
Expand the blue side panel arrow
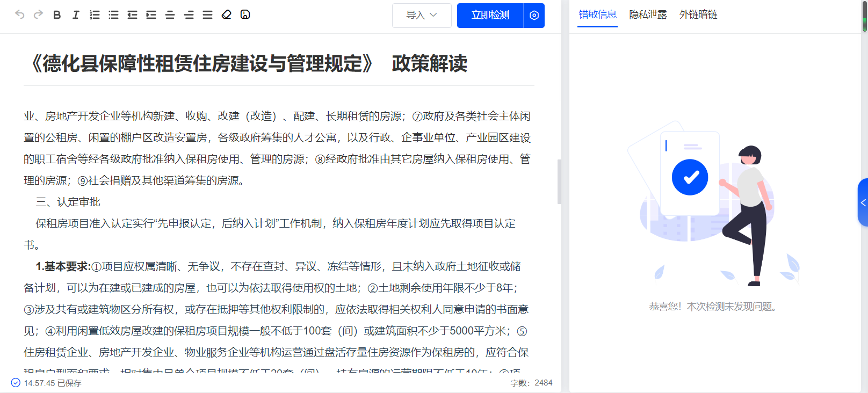point(863,202)
